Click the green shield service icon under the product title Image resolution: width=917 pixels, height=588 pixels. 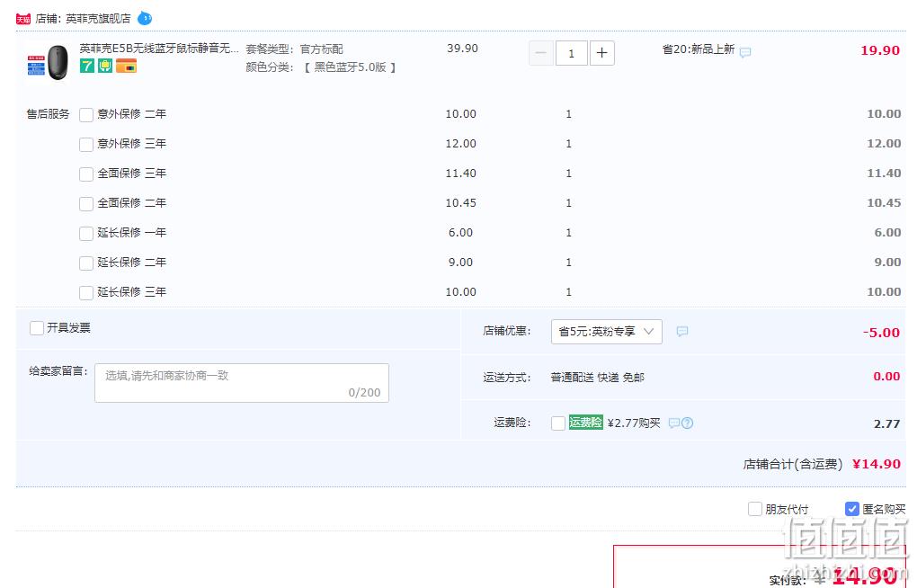(x=105, y=66)
